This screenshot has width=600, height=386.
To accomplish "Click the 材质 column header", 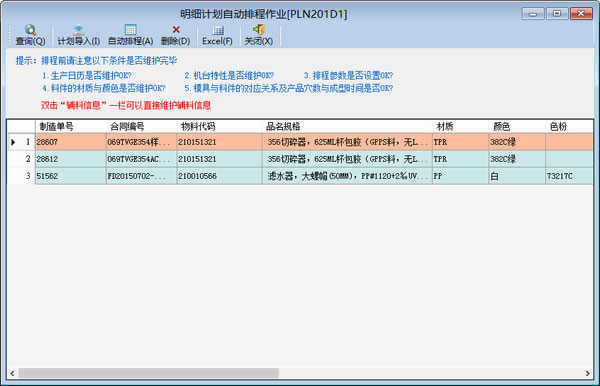I will point(460,126).
